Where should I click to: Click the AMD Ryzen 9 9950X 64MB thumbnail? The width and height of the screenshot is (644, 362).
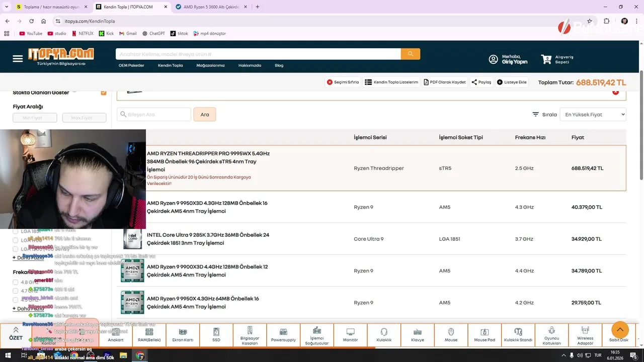pyautogui.click(x=132, y=303)
